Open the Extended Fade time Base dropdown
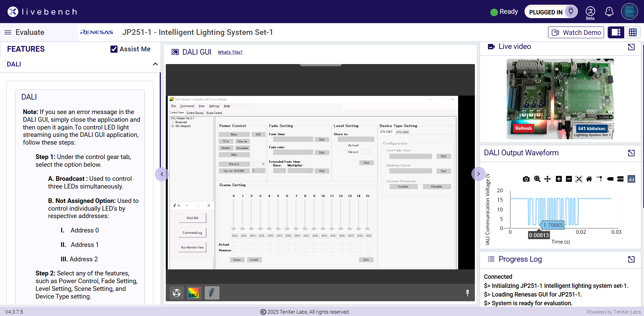Viewport: 644px width, 316px height. (279, 171)
